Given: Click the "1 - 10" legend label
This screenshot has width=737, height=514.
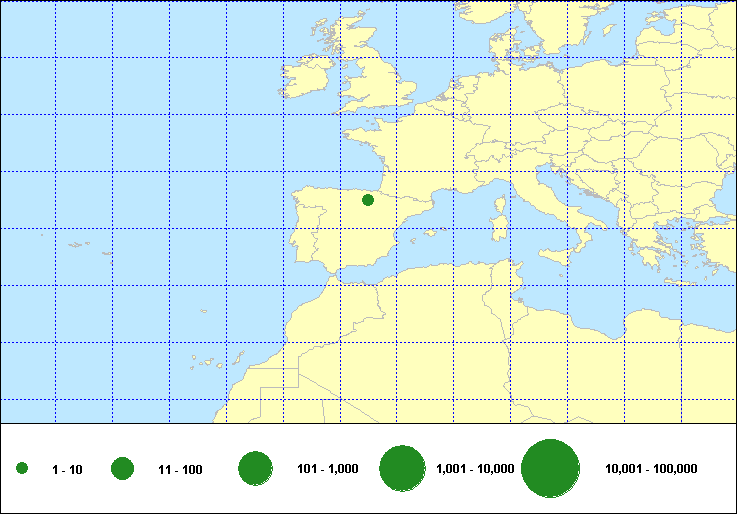Looking at the screenshot, I should [67, 469].
